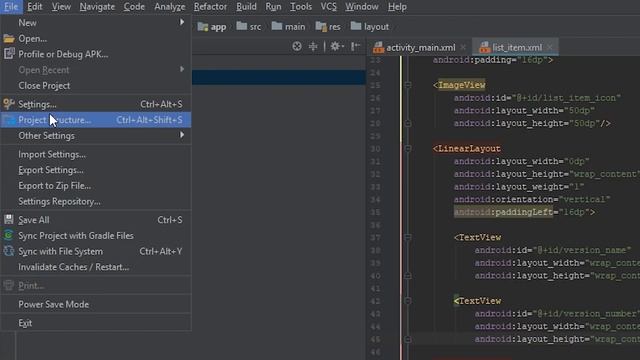Viewport: 640px width, 360px height.
Task: Sync Project with Gradle Files
Action: tap(96, 236)
